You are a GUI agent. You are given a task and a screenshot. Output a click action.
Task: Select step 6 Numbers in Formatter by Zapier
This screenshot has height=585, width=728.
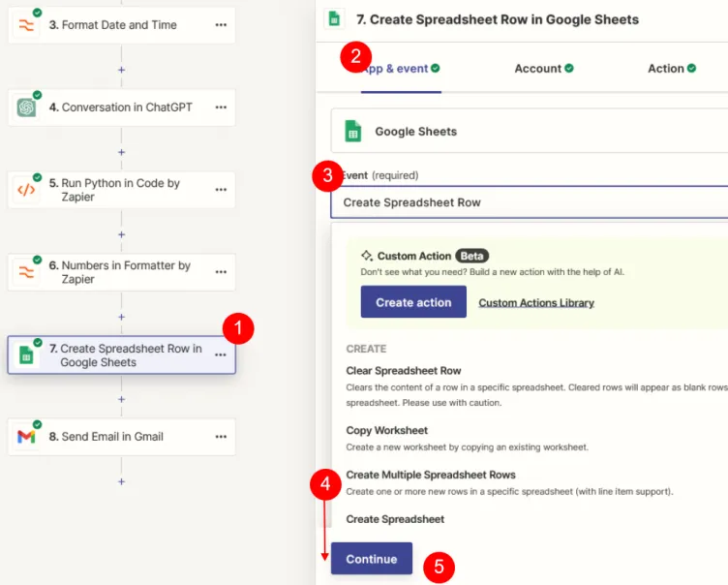coord(122,272)
